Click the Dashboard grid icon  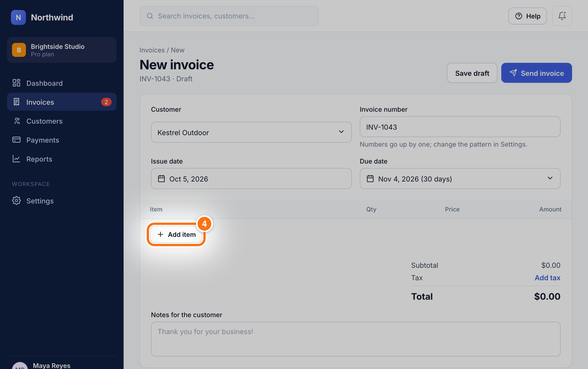tap(16, 83)
